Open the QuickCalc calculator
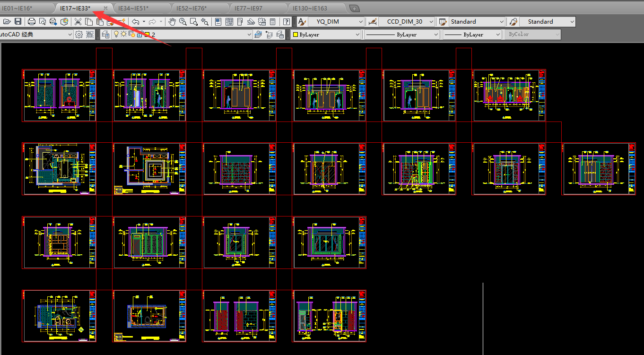 click(x=273, y=22)
